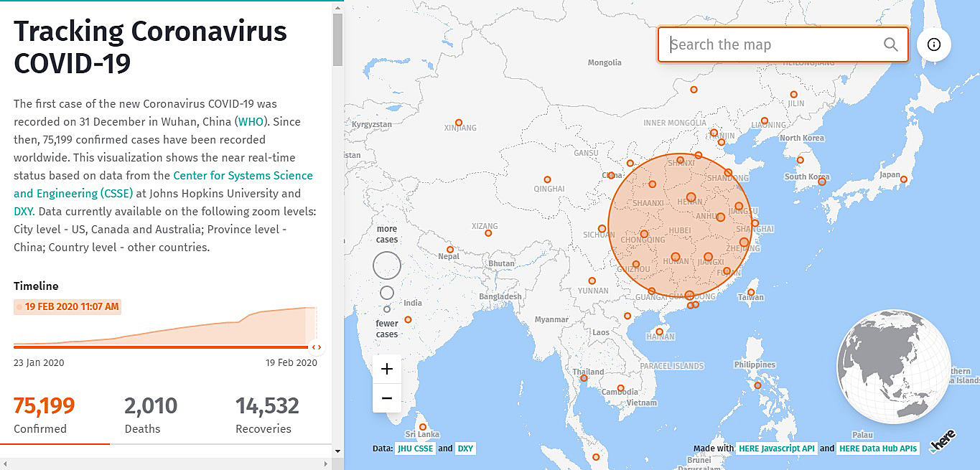
Task: Click the Philippines case marker
Action: pos(758,385)
